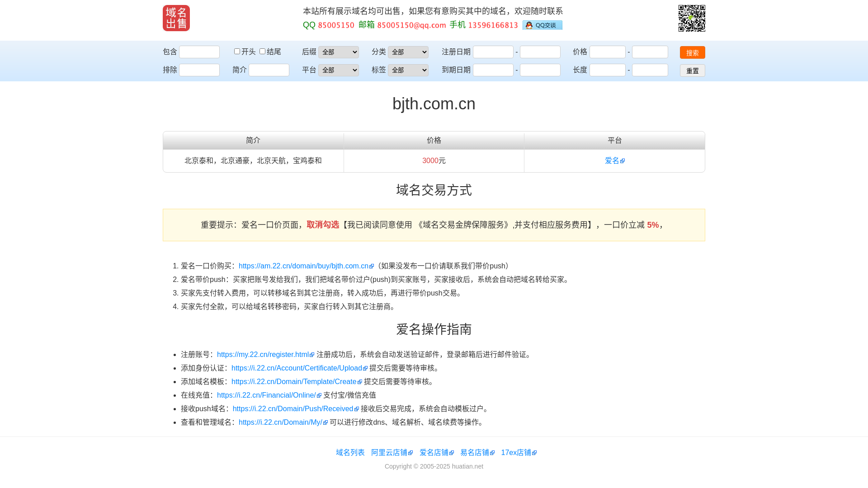Enable the 结尾 checkbox
868x488 pixels.
click(262, 52)
